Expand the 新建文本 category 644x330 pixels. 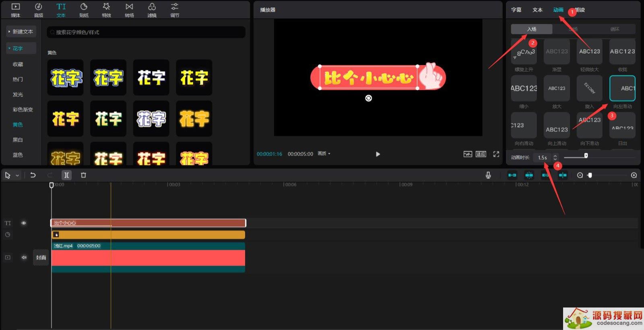click(21, 32)
